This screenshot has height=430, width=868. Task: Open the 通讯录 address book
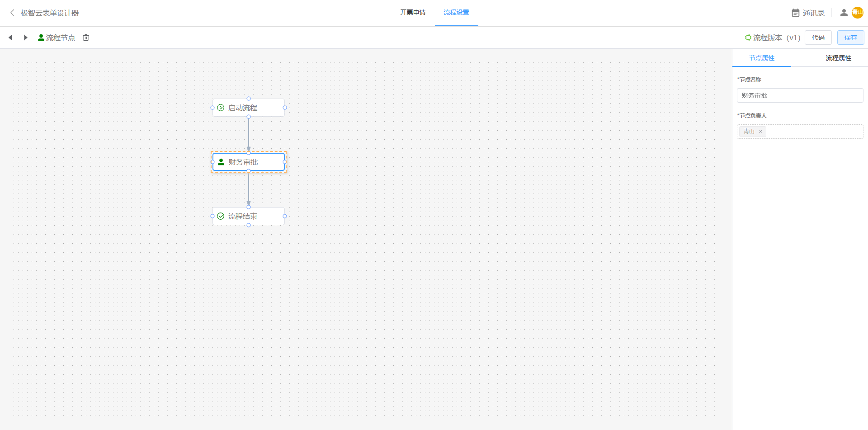(x=808, y=13)
